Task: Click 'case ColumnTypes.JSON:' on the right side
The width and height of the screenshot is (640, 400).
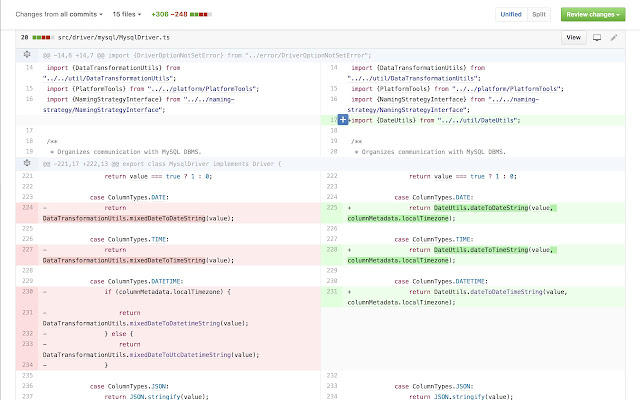Action: (434, 387)
